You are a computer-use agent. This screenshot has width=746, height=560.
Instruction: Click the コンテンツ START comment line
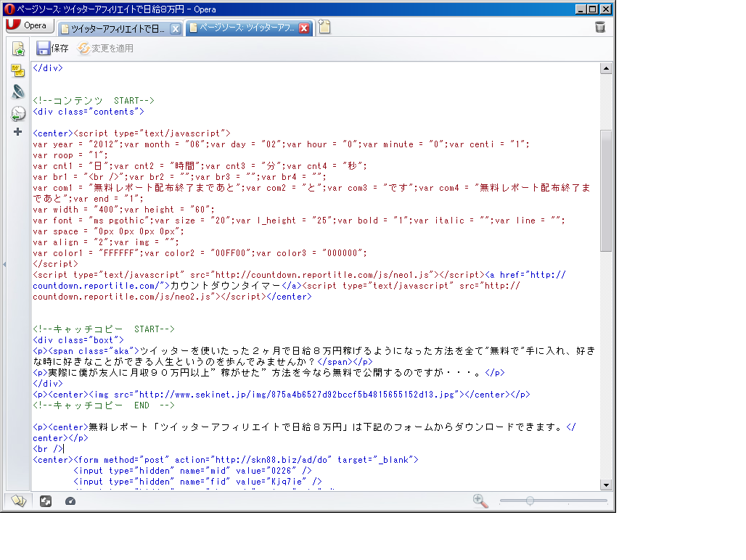[x=93, y=101]
